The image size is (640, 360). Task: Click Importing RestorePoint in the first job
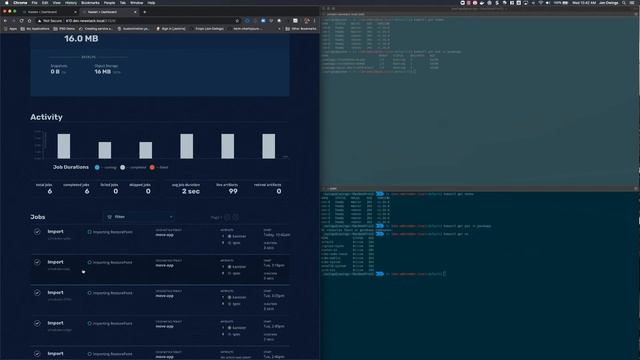tap(112, 232)
